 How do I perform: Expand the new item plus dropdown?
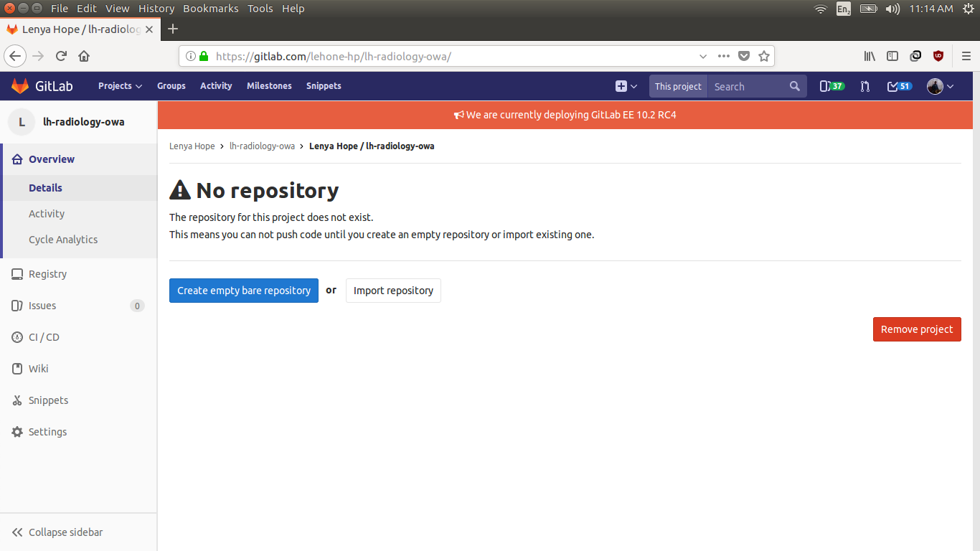(626, 86)
